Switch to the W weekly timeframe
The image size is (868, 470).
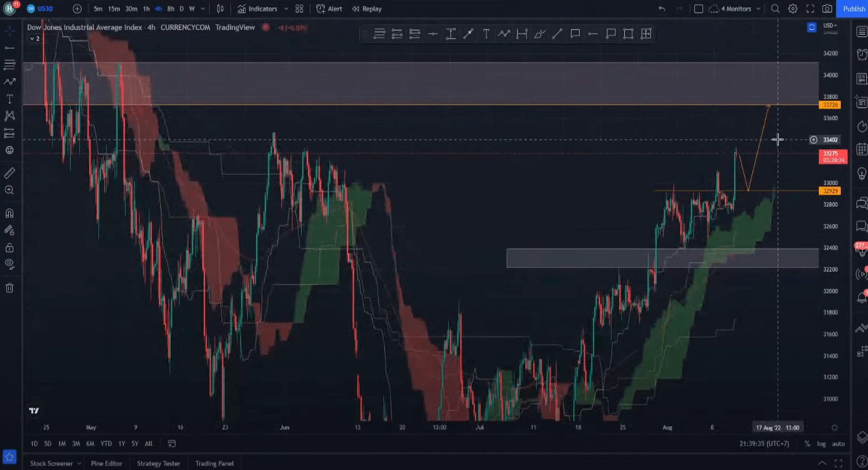(x=192, y=9)
